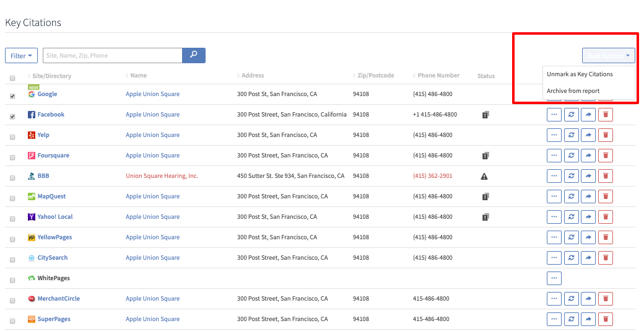Open more options for WhitePages row
644x331 pixels.
point(554,278)
